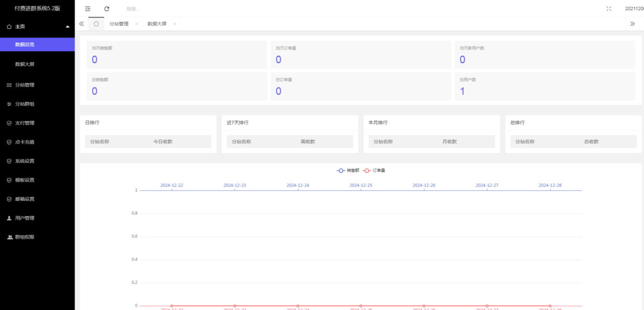The height and width of the screenshot is (310, 644).
Task: Open the 点卡充值 shield icon item
Action: click(x=37, y=142)
